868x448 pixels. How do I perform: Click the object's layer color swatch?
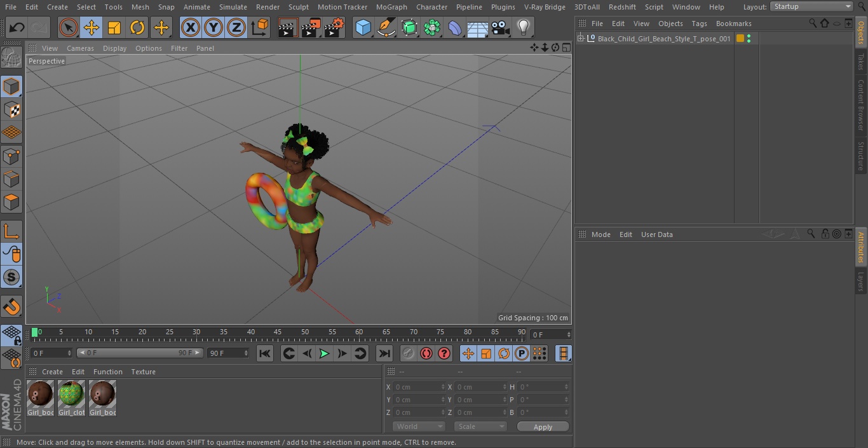(x=740, y=39)
